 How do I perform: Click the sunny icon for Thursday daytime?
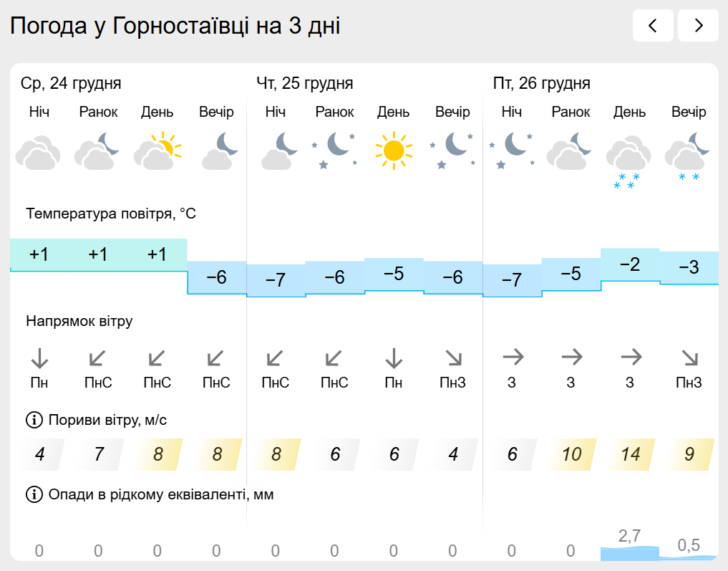[393, 150]
